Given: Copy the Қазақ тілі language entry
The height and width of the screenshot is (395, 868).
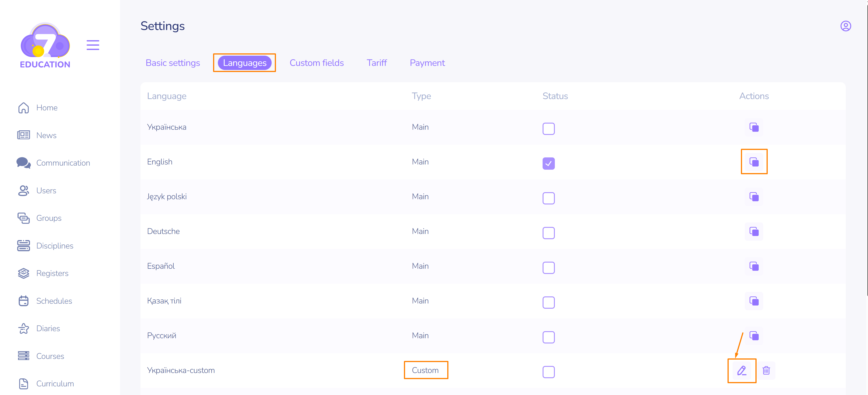Looking at the screenshot, I should pos(754,301).
